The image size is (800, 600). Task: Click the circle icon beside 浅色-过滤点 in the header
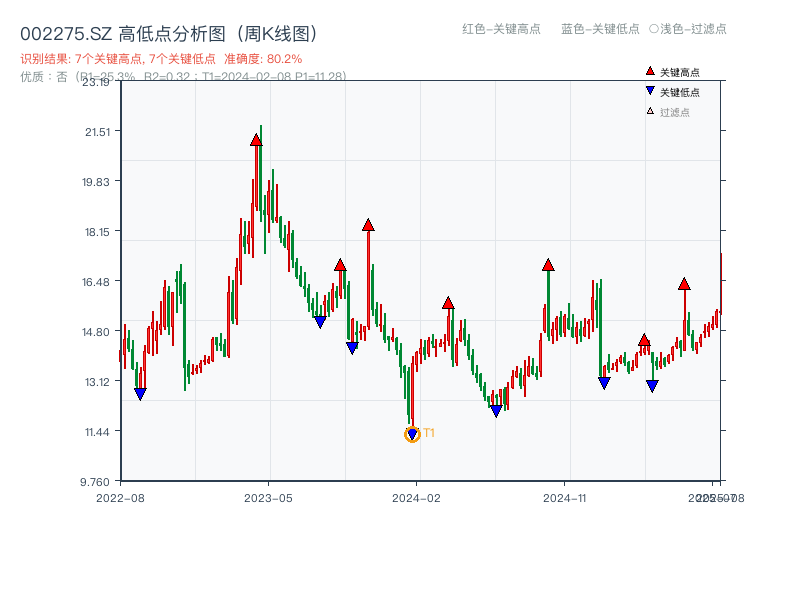[656, 30]
